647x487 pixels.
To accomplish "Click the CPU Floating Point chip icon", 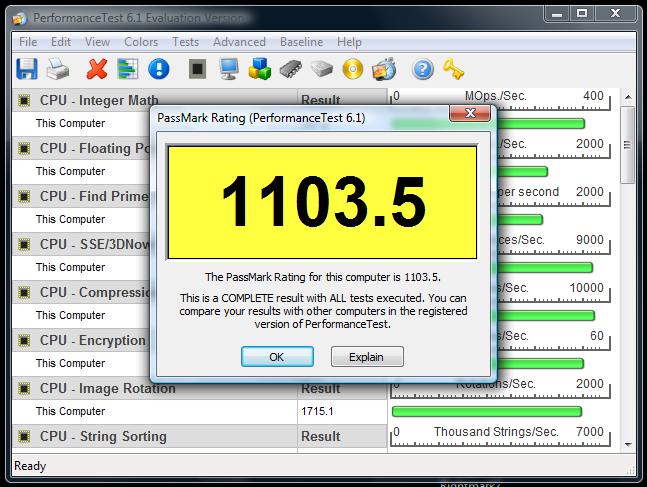I will coord(24,148).
